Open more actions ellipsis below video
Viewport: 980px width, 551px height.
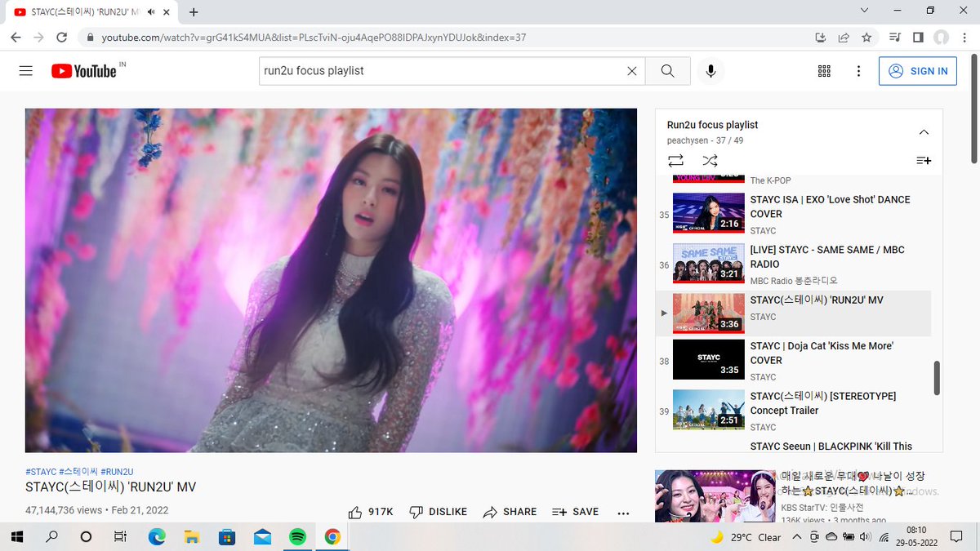(x=623, y=513)
